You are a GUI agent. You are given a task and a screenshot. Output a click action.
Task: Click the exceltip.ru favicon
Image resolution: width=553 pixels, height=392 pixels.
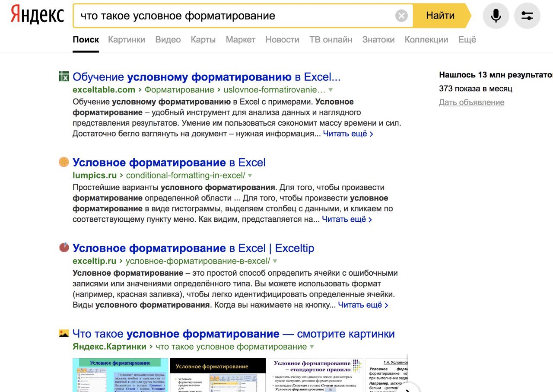[x=64, y=248]
